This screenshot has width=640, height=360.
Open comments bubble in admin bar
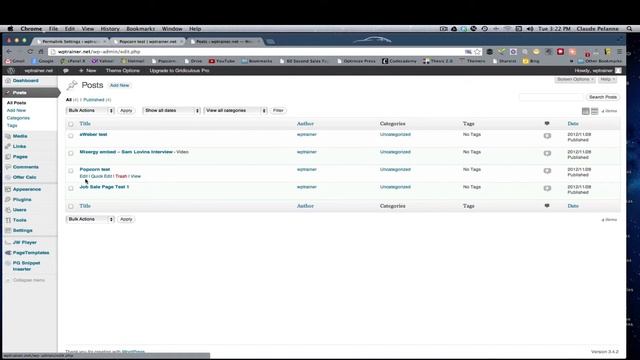coord(66,71)
